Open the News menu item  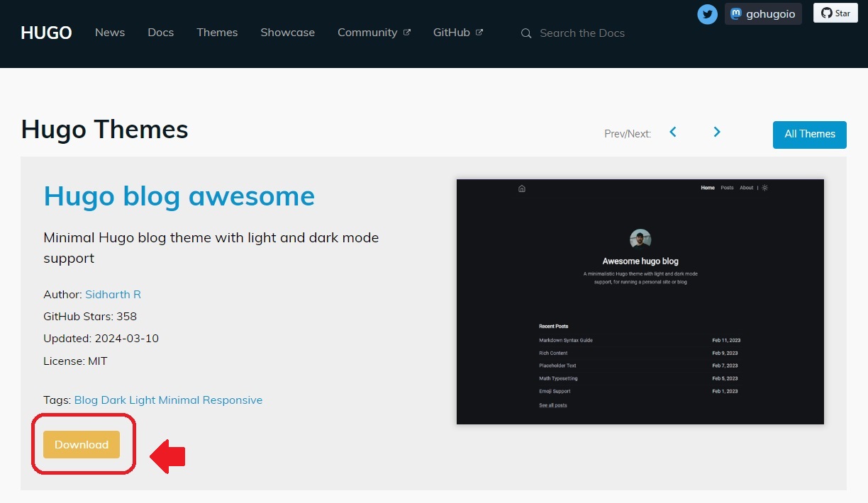[x=110, y=33]
